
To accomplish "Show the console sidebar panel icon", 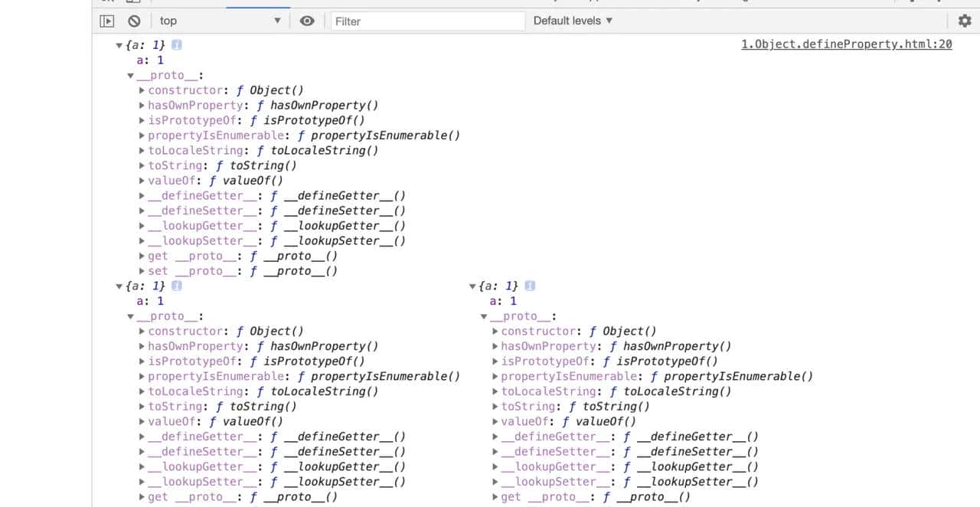I will [107, 21].
